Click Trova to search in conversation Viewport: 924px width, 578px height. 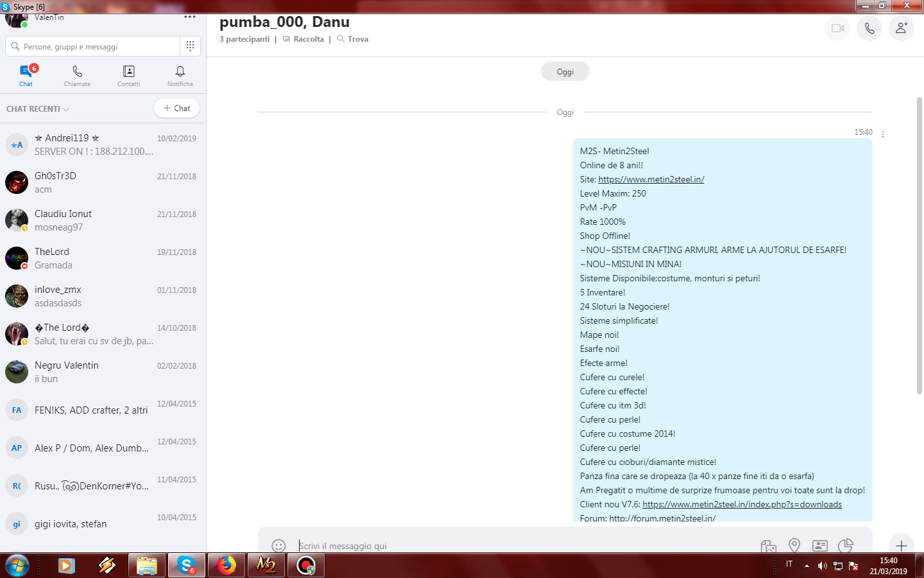coord(353,39)
